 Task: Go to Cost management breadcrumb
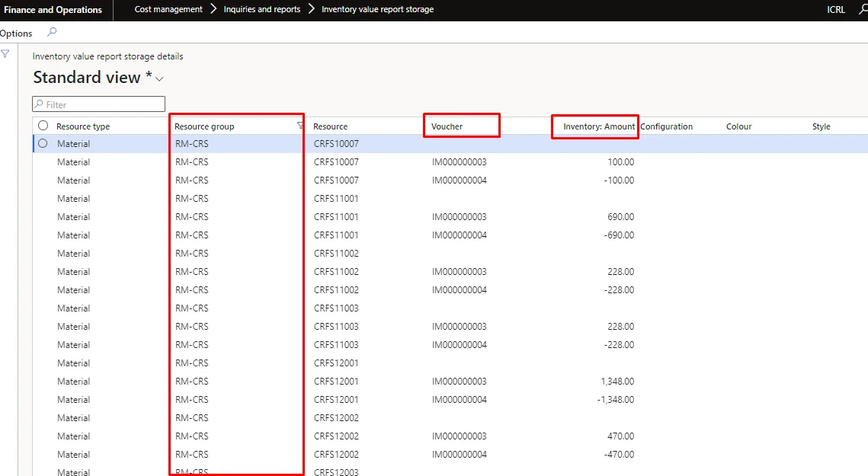click(168, 9)
